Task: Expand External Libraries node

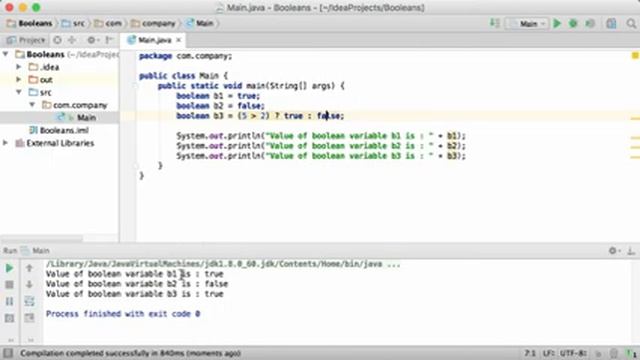Action: [6, 143]
